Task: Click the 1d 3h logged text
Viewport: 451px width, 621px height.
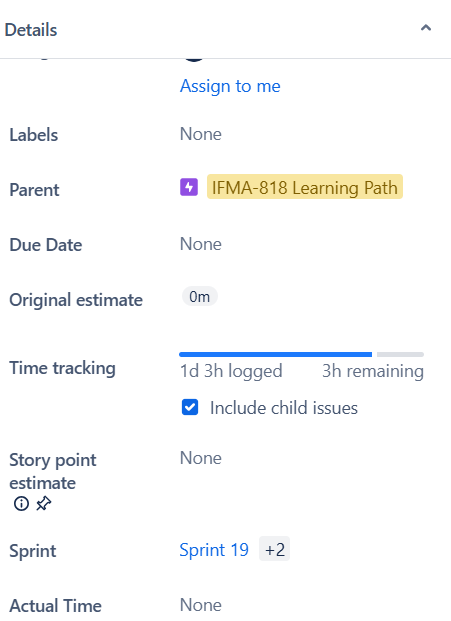Action: click(x=231, y=371)
